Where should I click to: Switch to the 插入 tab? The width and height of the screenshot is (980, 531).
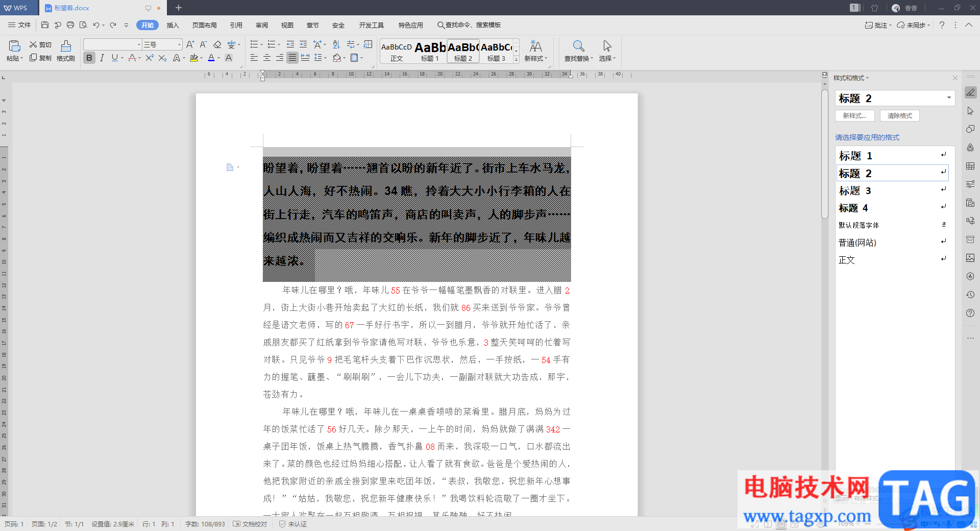click(x=173, y=25)
